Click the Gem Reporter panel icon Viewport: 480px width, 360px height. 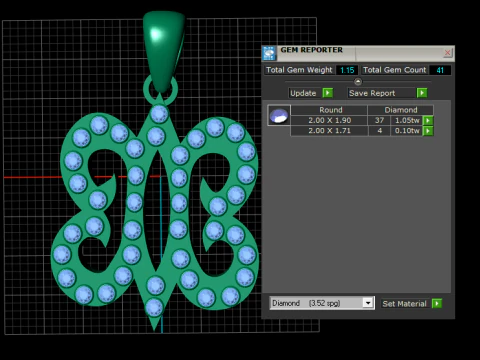coord(269,53)
